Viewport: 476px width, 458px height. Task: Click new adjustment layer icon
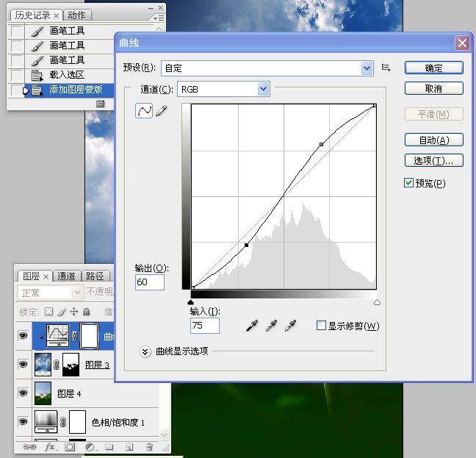point(90,447)
